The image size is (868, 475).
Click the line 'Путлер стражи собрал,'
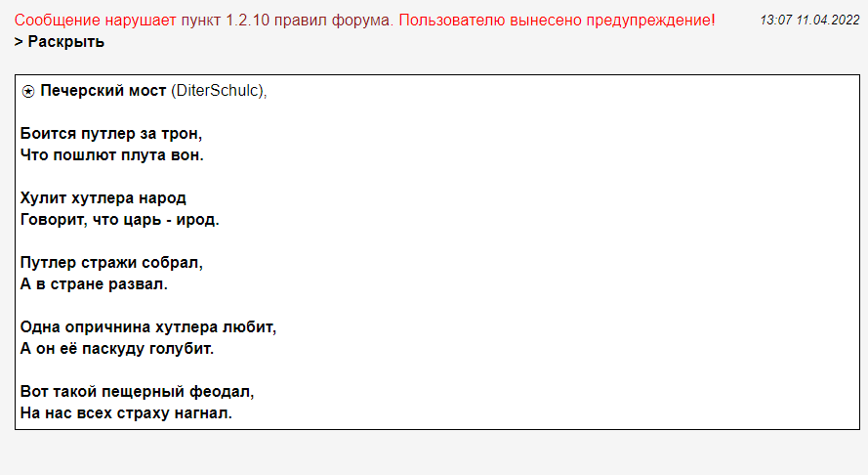(112, 262)
